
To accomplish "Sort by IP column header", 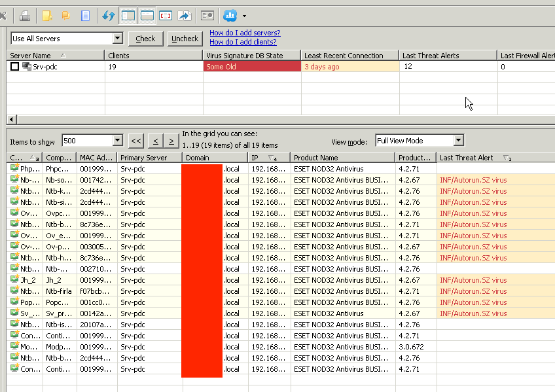I will tap(269, 158).
